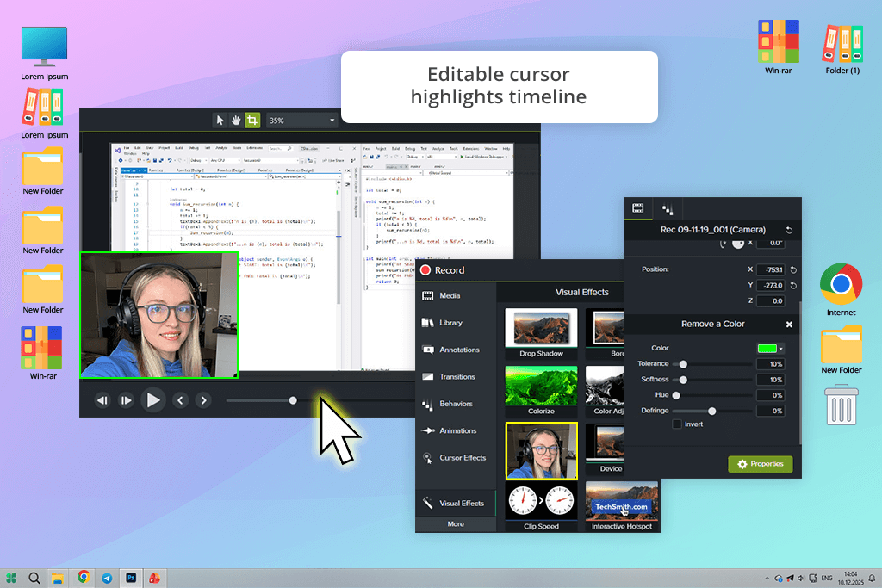Expand the More option in the sidebar
882x588 pixels.
[x=456, y=524]
